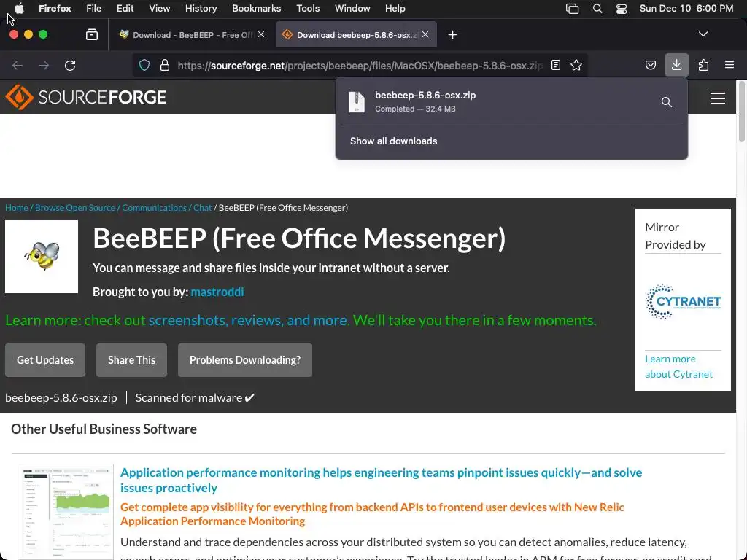The image size is (747, 560).
Task: Open the Help menu
Action: pyautogui.click(x=395, y=8)
